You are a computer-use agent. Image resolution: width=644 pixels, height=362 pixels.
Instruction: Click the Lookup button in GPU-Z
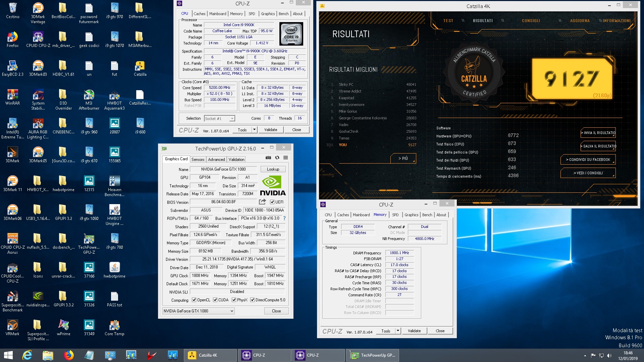pos(273,169)
